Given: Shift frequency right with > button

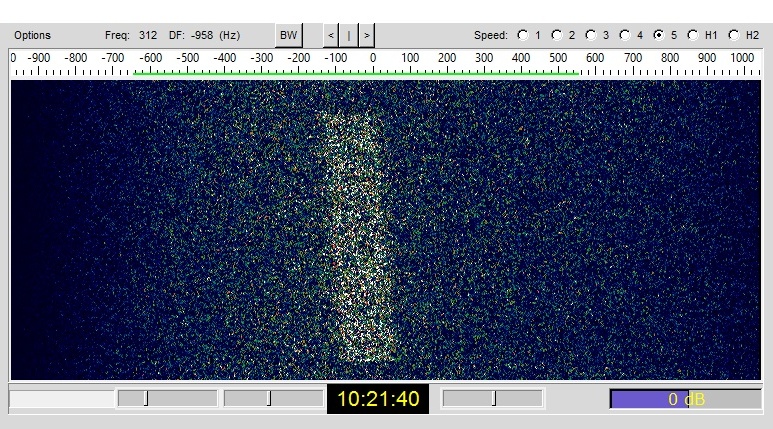Looking at the screenshot, I should click(x=367, y=36).
